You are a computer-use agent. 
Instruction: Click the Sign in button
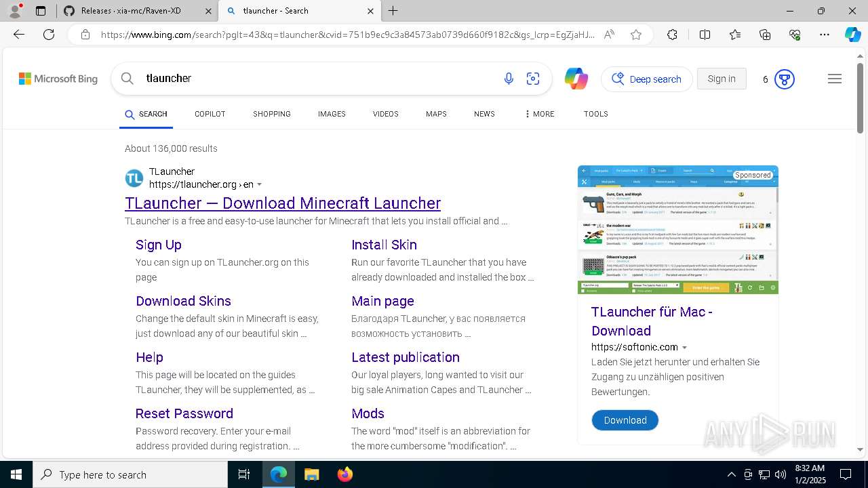722,79
